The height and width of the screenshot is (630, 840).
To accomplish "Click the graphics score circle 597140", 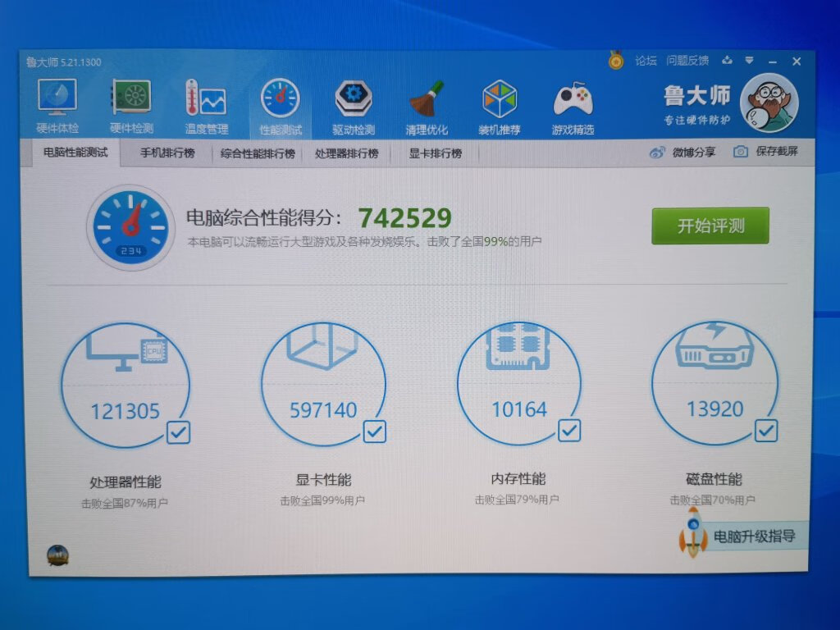I will (x=323, y=384).
